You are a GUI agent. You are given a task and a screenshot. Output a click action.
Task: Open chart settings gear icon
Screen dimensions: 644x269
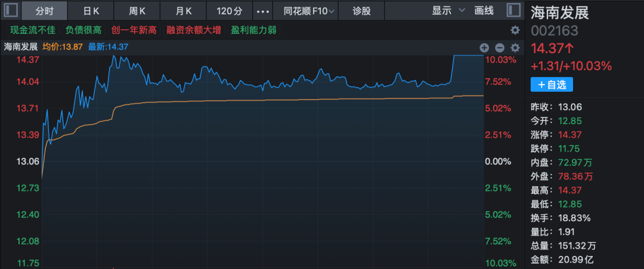pyautogui.click(x=515, y=48)
